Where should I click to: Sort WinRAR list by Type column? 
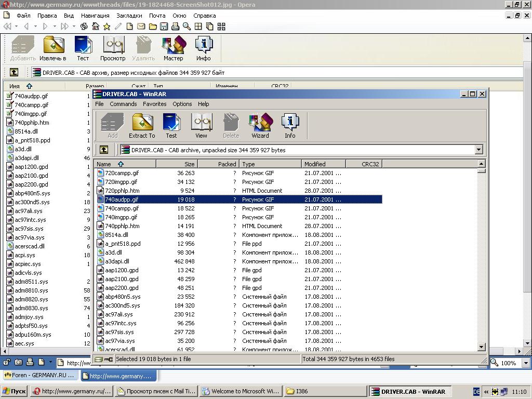tap(270, 164)
